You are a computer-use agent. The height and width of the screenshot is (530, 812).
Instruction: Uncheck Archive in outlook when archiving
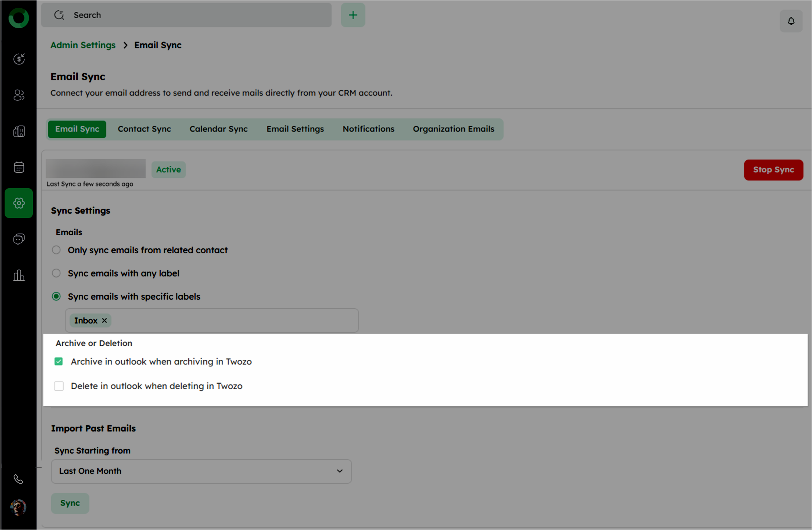point(59,362)
